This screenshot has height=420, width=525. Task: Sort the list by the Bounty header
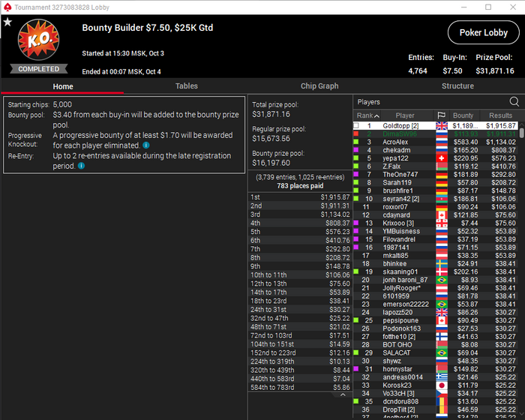click(x=463, y=115)
